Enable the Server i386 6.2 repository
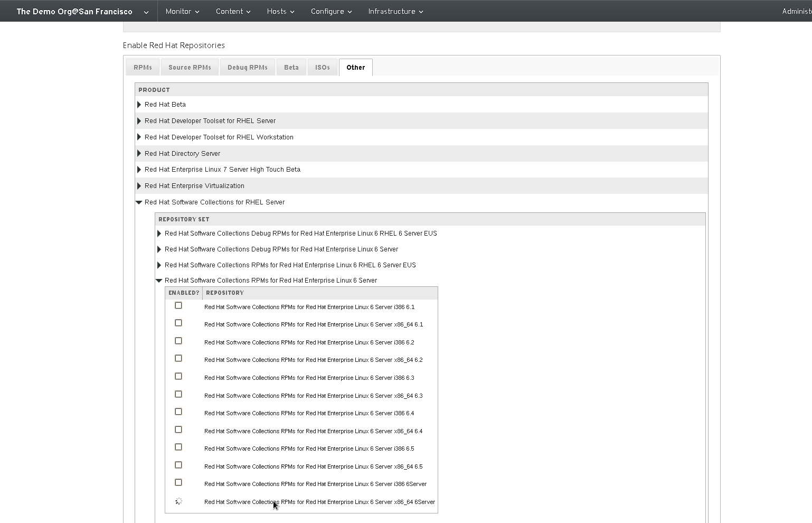The width and height of the screenshot is (812, 523). click(x=178, y=341)
